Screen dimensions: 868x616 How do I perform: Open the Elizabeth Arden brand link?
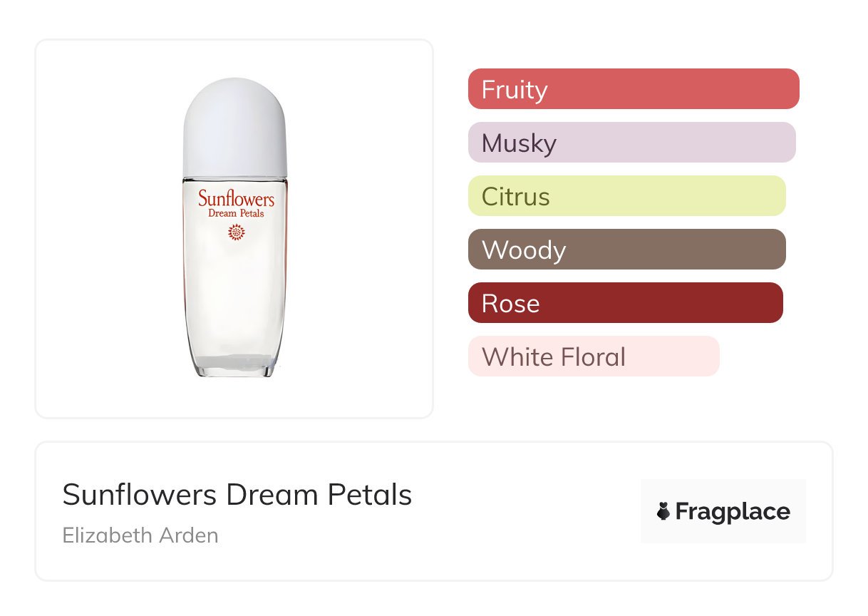[140, 535]
